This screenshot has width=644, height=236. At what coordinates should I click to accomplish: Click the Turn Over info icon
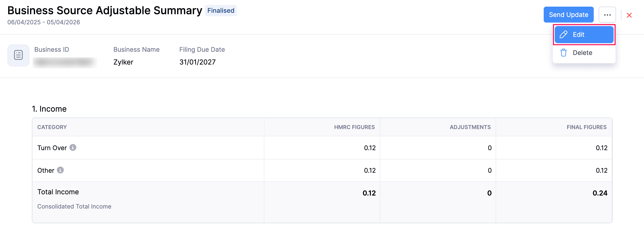pos(73,147)
